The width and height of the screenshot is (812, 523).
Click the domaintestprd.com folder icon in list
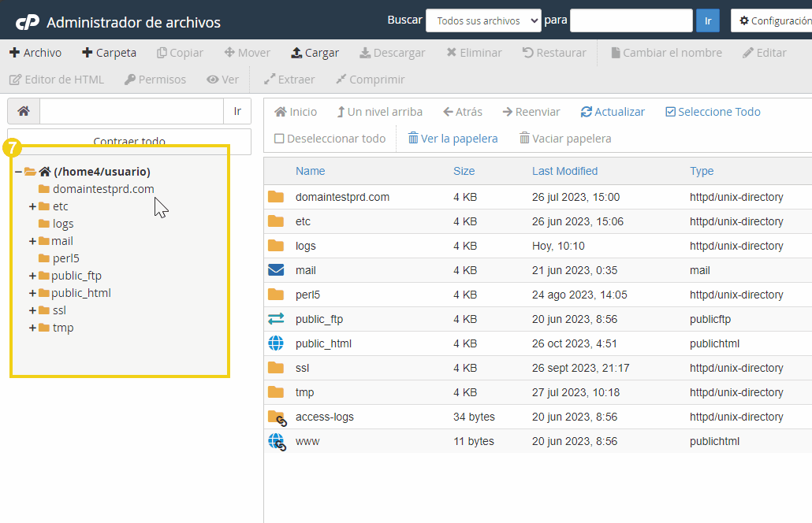click(x=276, y=197)
